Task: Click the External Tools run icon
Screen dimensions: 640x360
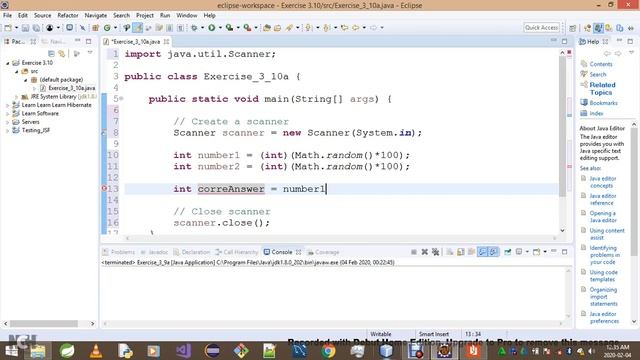Action: point(247,28)
